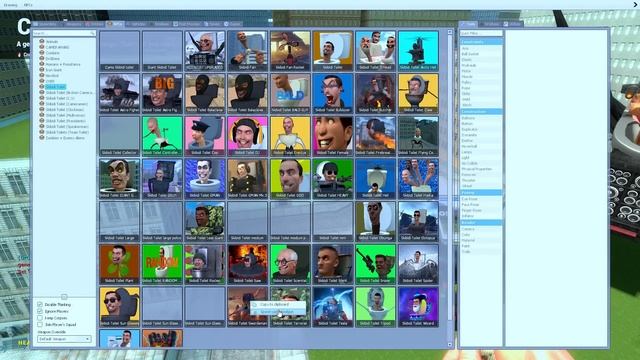Screen dimensions: 640x360
Task: Select the Skibidi Toilet Obunga thumbnail
Action: click(x=376, y=222)
